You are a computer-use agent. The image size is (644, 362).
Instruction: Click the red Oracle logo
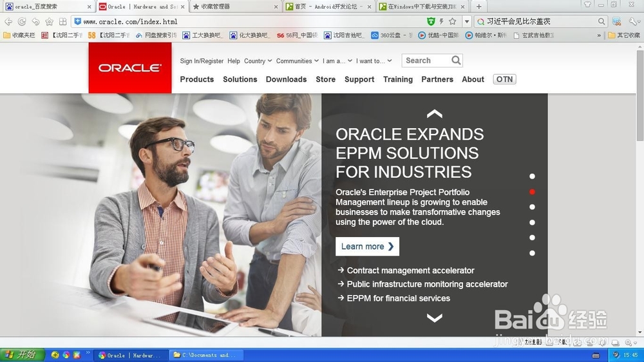(130, 68)
